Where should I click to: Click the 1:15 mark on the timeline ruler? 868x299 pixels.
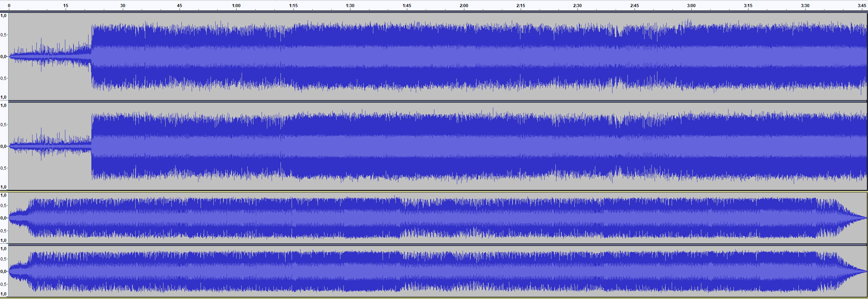click(293, 6)
